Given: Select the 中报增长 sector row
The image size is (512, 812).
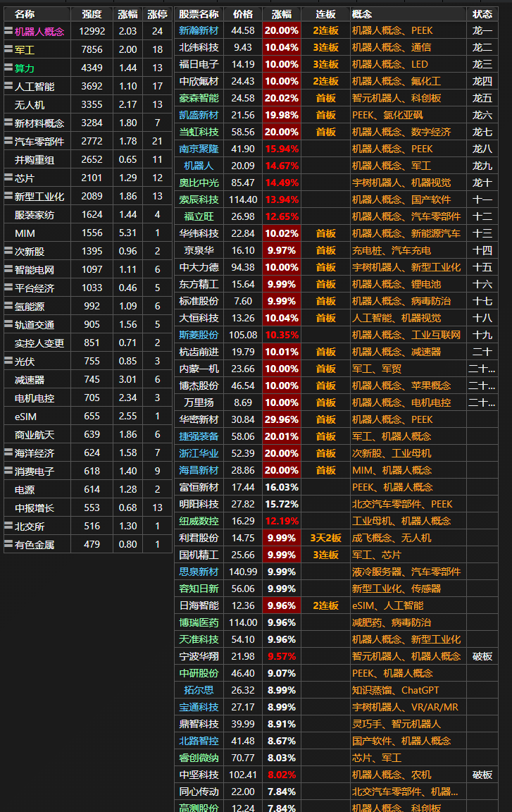Looking at the screenshot, I should tap(88, 508).
